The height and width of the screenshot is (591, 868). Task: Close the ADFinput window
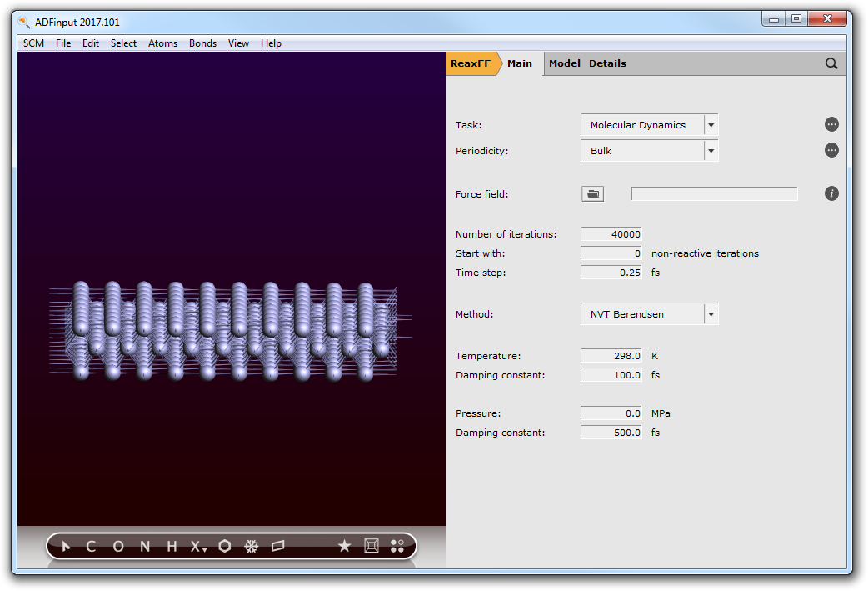(x=827, y=19)
